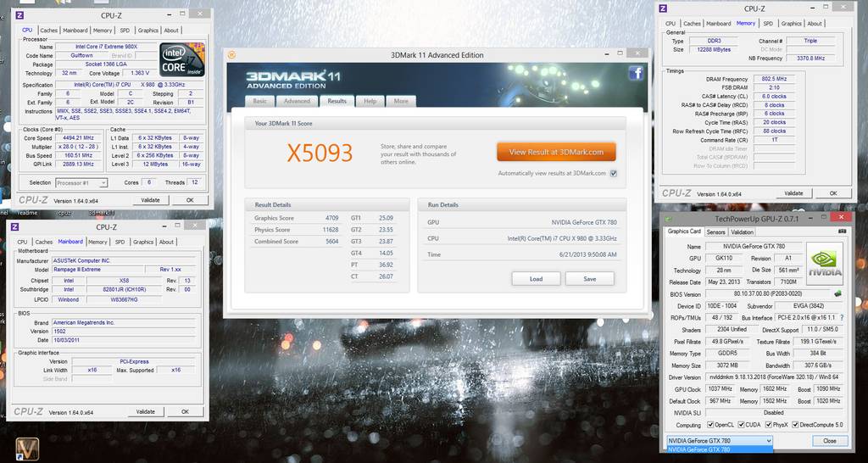The width and height of the screenshot is (868, 463).
Task: Click the X5093 score text
Action: coord(320,153)
